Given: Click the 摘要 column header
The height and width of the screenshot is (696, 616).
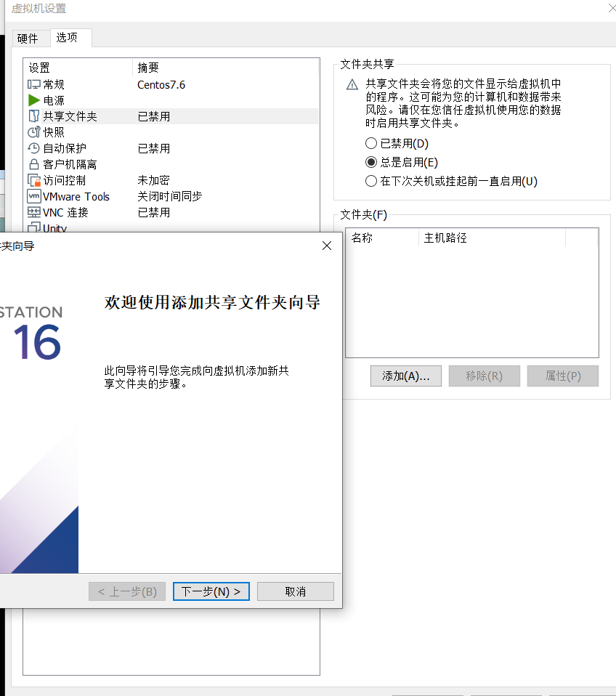Looking at the screenshot, I should coord(225,68).
